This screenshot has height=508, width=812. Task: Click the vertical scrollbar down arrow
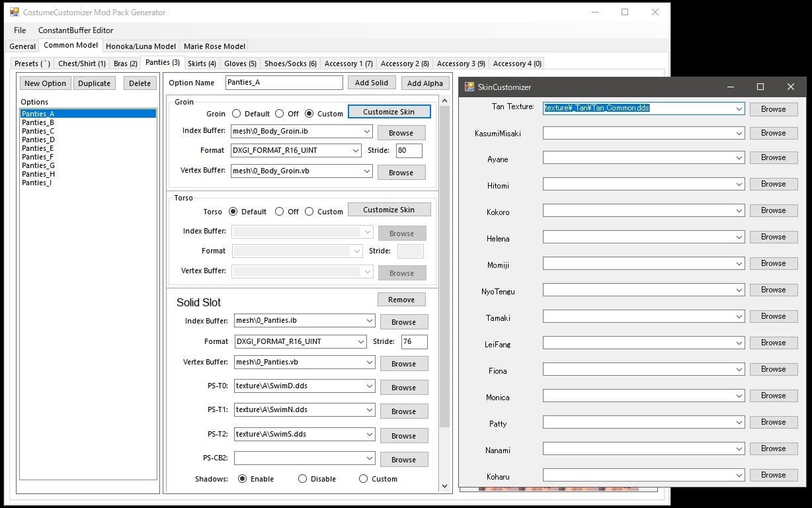click(x=444, y=486)
